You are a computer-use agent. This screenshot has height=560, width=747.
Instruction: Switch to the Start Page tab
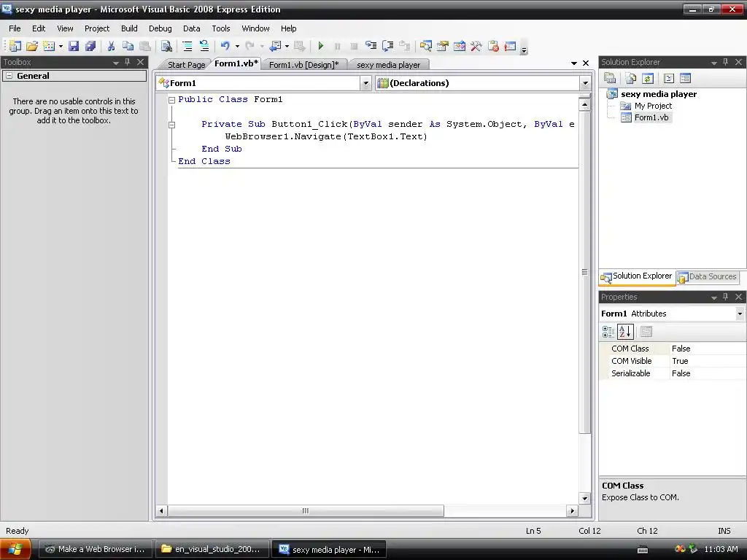coord(186,65)
